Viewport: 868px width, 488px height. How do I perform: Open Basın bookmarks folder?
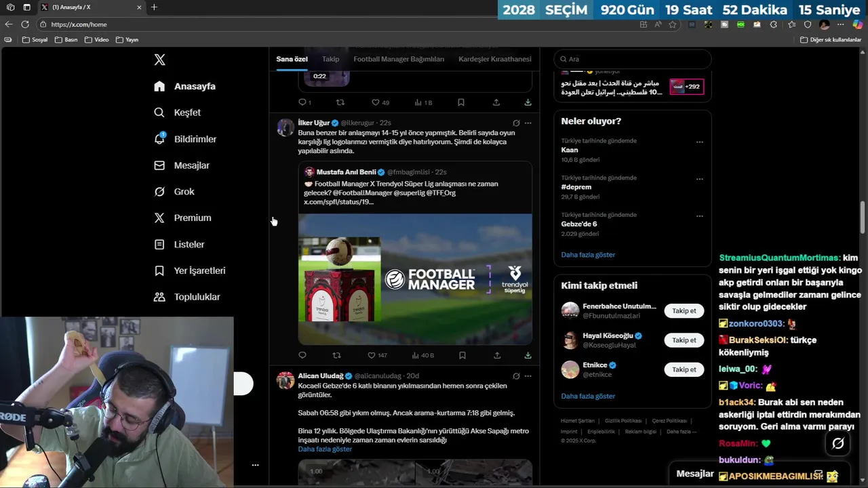[x=66, y=40]
